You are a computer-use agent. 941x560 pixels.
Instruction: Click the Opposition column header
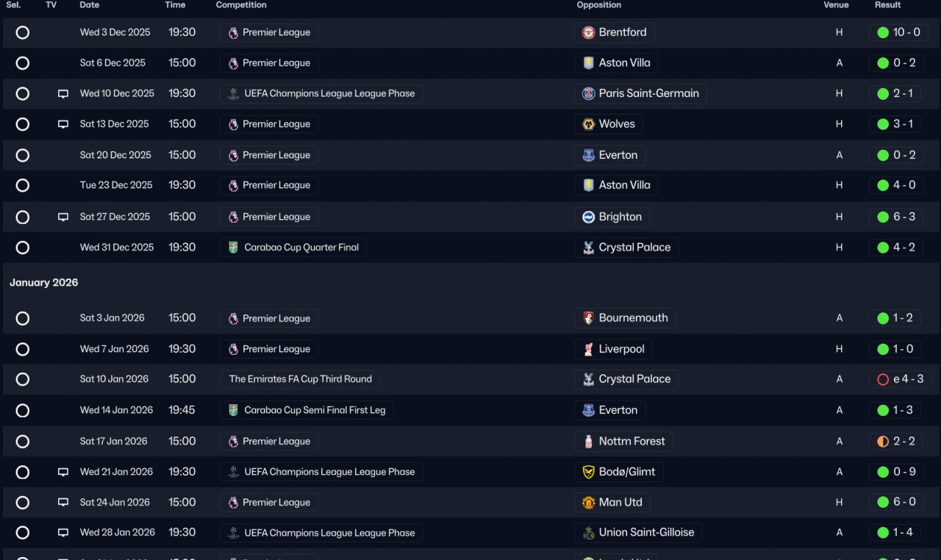pyautogui.click(x=598, y=5)
